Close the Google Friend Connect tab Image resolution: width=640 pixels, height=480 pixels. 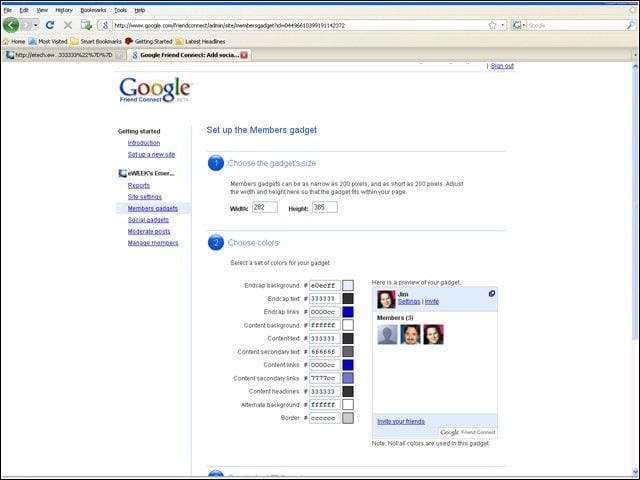pyautogui.click(x=244, y=55)
